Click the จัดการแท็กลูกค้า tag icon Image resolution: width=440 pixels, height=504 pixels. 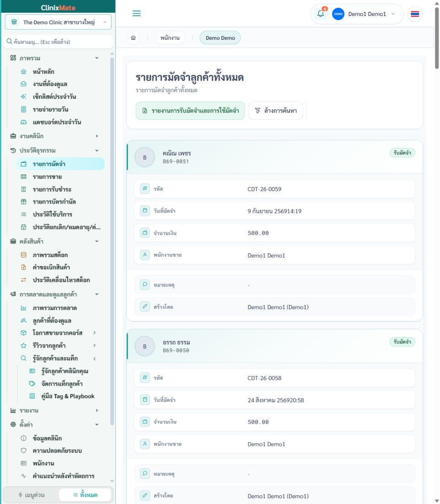32,383
